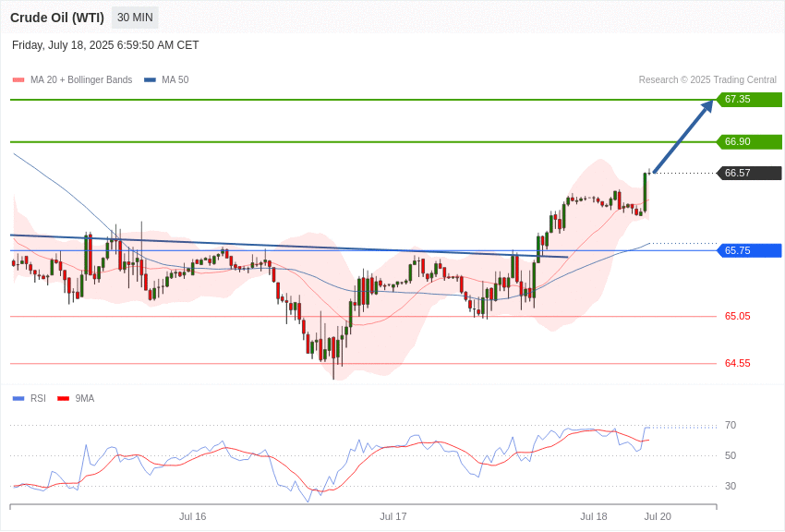Click the 66.90 resistance price tag

[x=750, y=141]
